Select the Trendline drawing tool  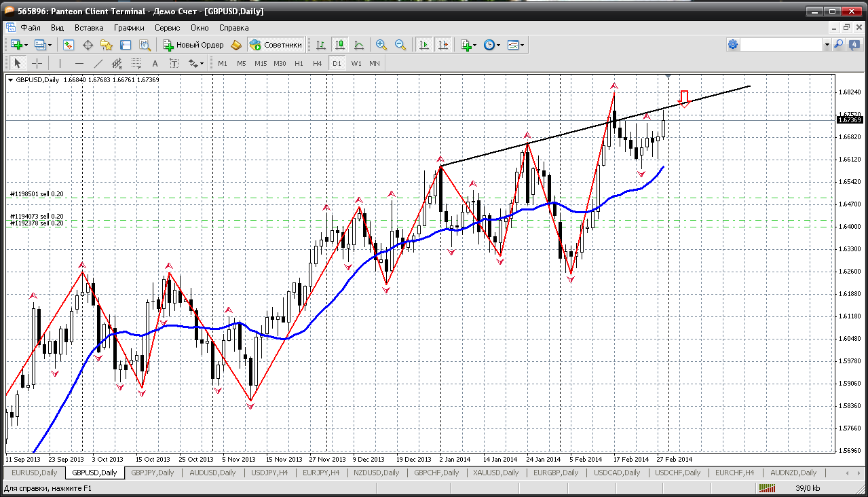(98, 63)
